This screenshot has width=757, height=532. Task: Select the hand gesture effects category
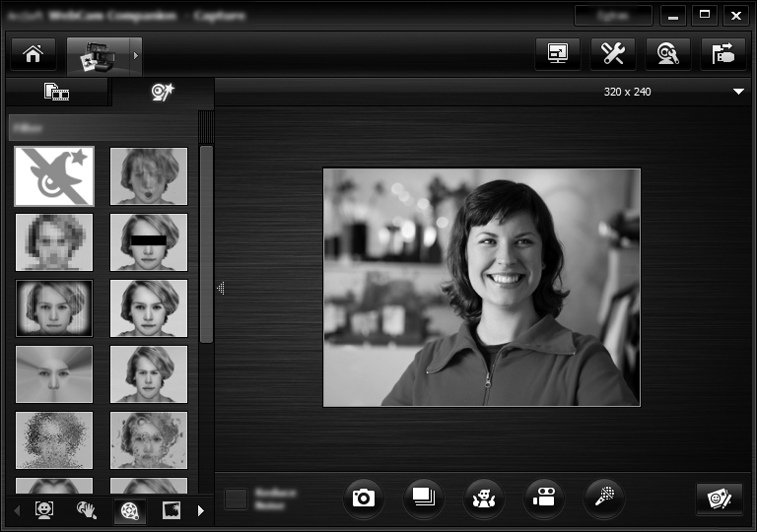tap(87, 510)
